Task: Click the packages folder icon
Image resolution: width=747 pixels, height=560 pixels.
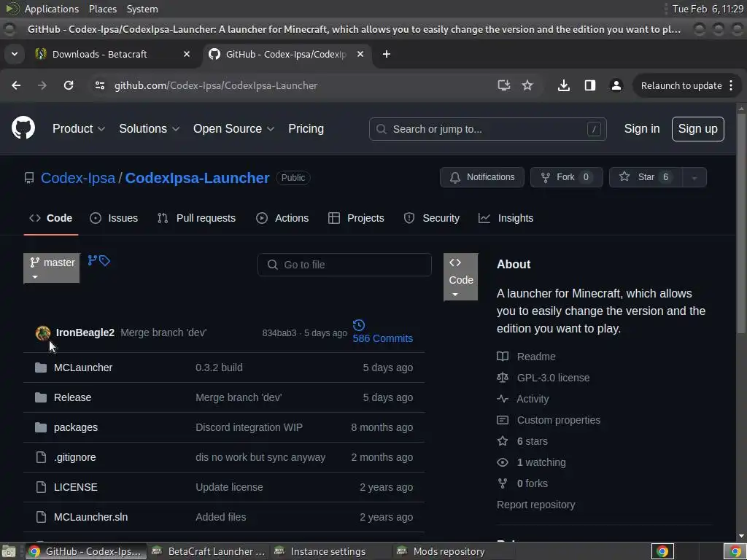Action: click(x=41, y=427)
